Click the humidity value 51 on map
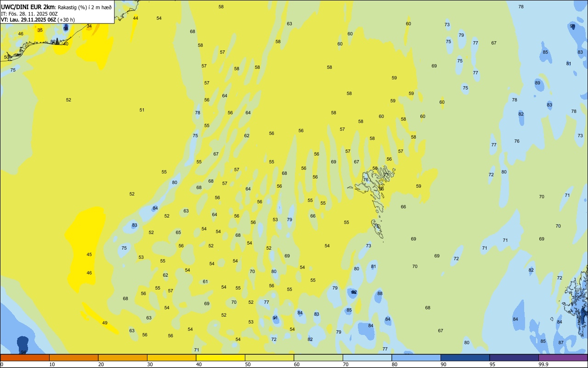Viewport: 588px width, 368px height. point(142,110)
